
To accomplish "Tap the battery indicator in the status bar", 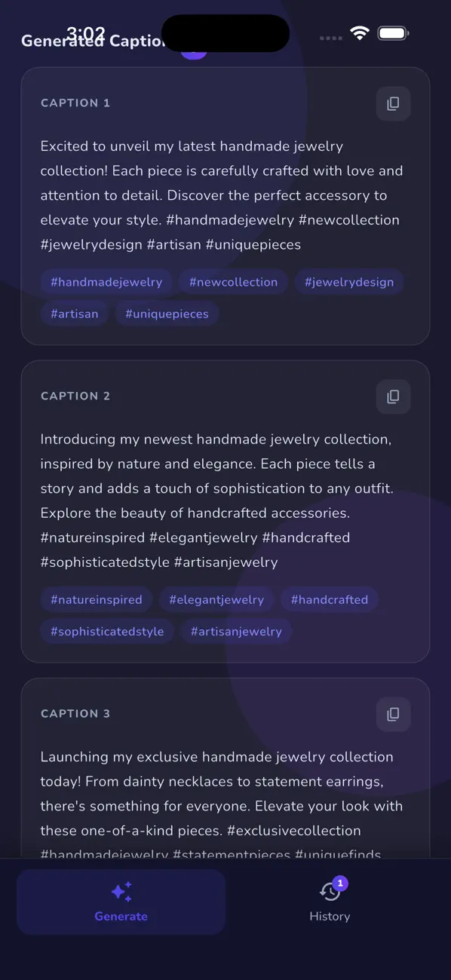I will point(392,33).
